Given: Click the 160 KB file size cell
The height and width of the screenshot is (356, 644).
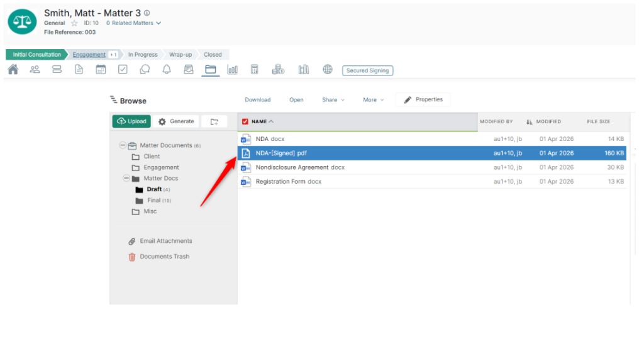Looking at the screenshot, I should coord(614,153).
